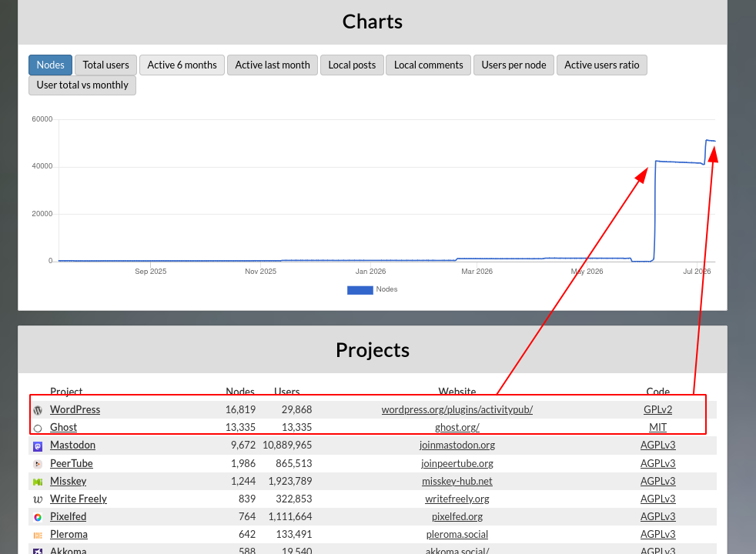The height and width of the screenshot is (554, 756).
Task: Select the Nodes chart tab
Action: (x=51, y=65)
